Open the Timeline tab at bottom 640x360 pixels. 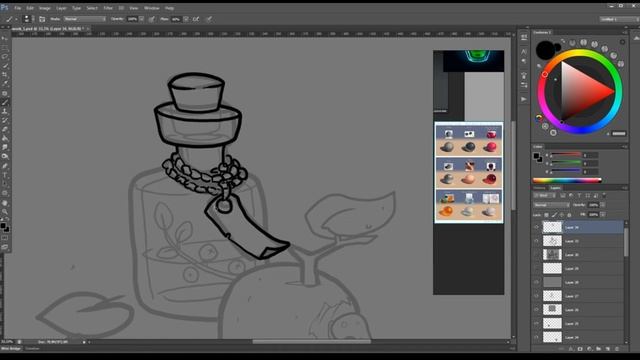point(32,349)
